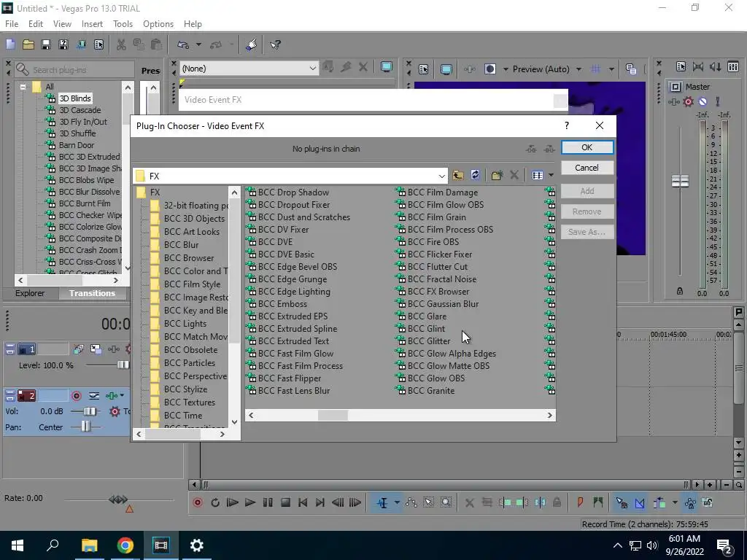Click OK in Plug-In Chooser

coord(587,147)
